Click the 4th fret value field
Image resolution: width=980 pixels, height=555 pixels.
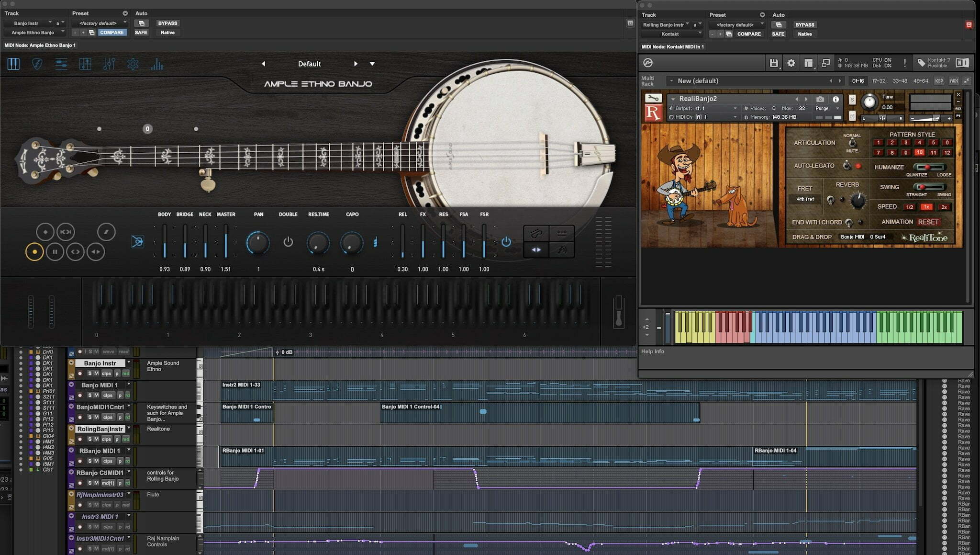pyautogui.click(x=805, y=199)
